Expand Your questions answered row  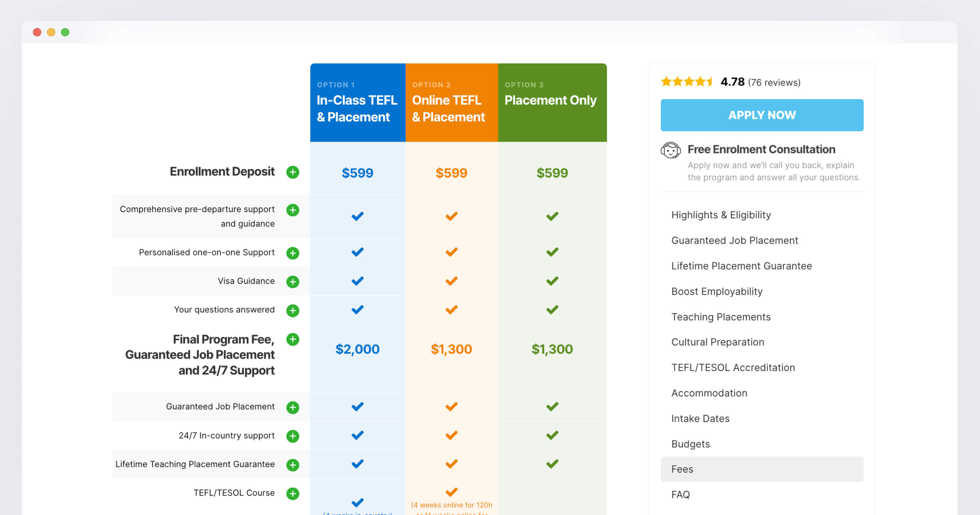[293, 310]
